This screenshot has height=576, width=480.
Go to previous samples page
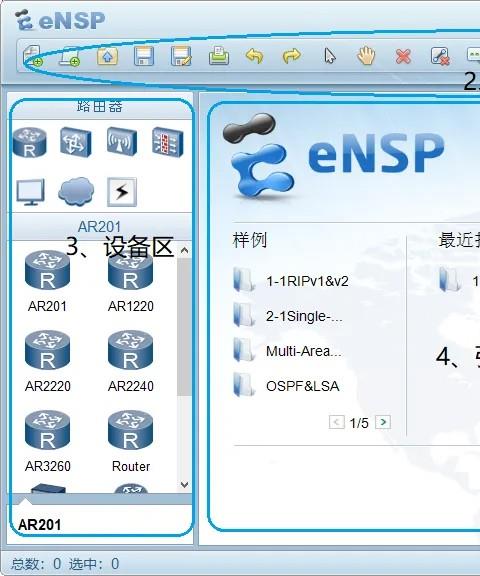(x=336, y=422)
